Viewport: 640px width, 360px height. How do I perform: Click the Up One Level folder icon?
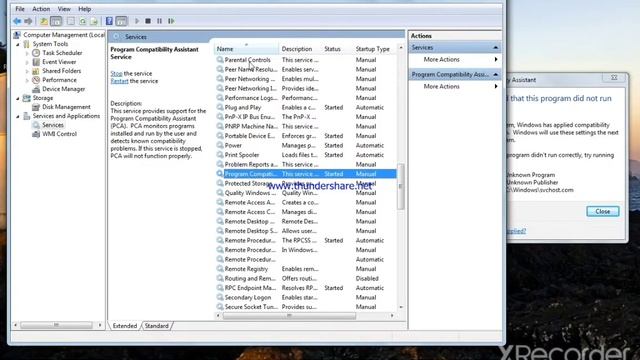tap(44, 21)
